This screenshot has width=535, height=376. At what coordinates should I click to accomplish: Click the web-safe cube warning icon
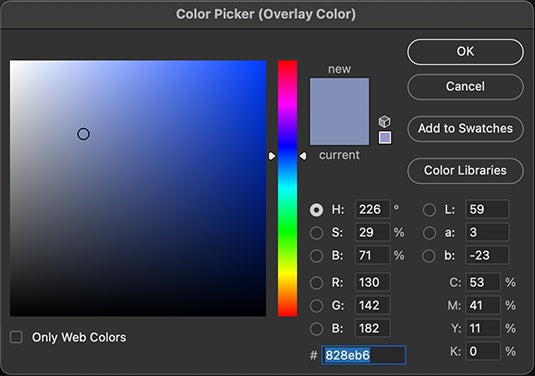click(385, 121)
